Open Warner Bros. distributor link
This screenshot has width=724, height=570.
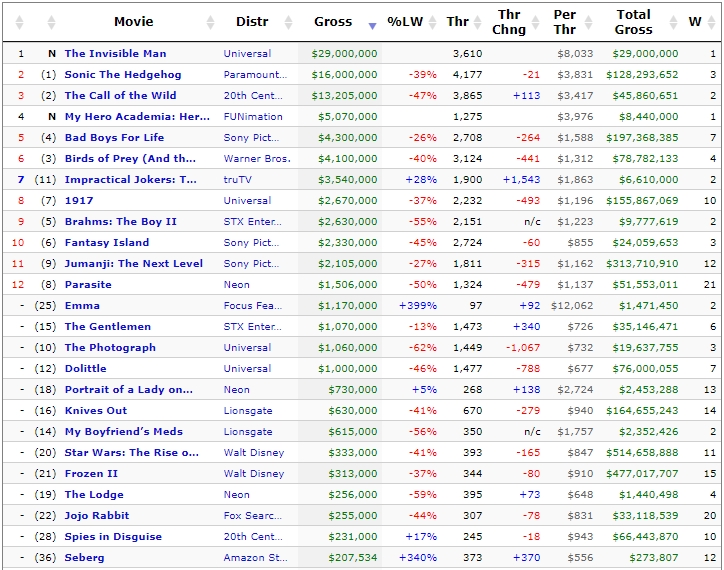pyautogui.click(x=257, y=159)
